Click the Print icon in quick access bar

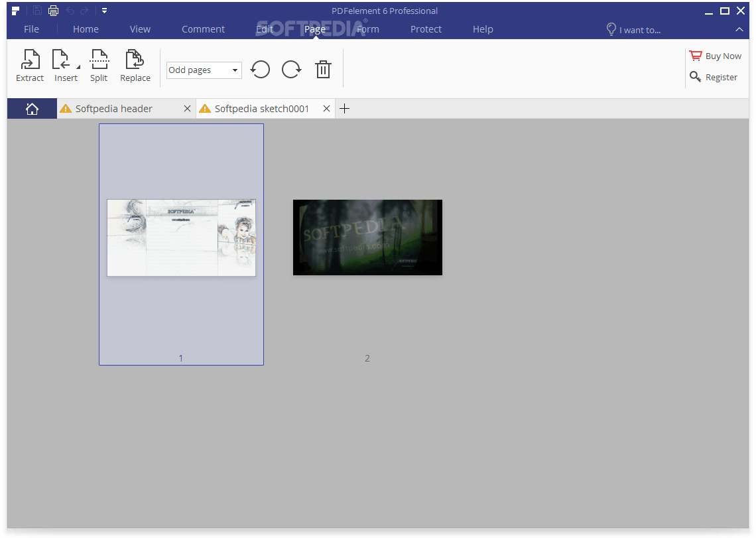(53, 11)
